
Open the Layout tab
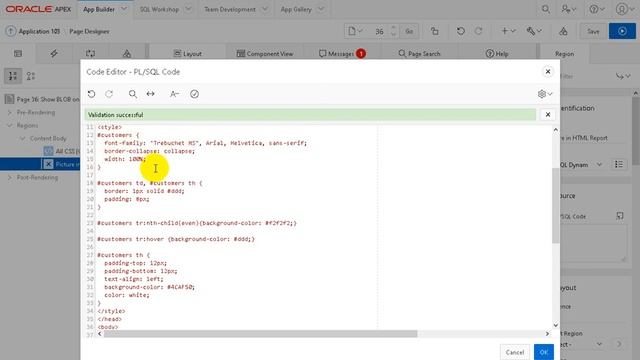(187, 53)
